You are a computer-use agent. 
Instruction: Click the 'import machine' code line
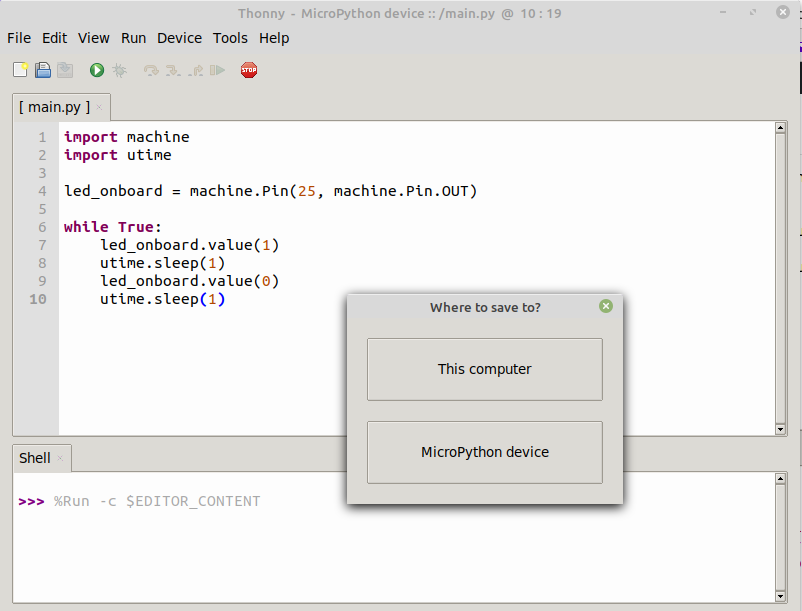126,137
